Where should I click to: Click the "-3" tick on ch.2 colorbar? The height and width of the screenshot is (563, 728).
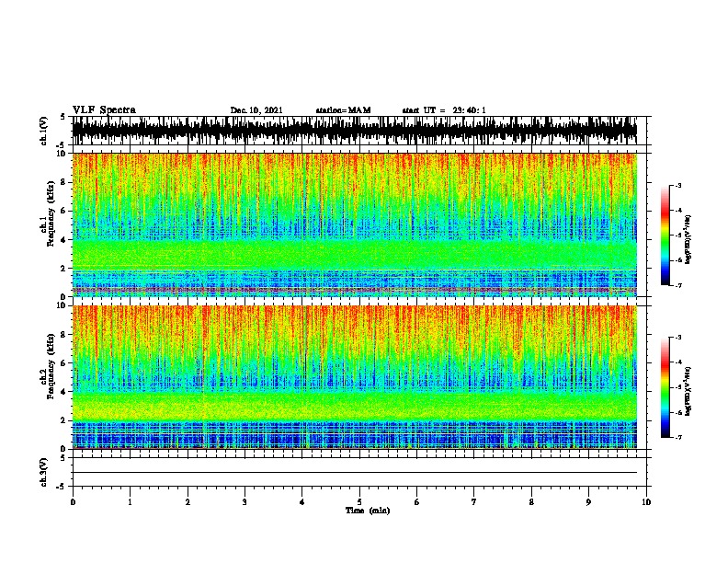pyautogui.click(x=678, y=338)
